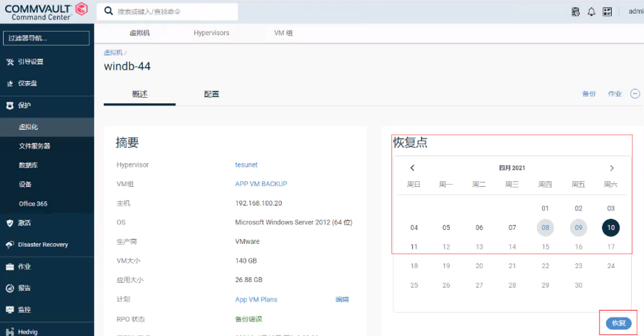644x336 pixels.
Task: Click the job schedule clipboard icon in header
Action: click(575, 11)
